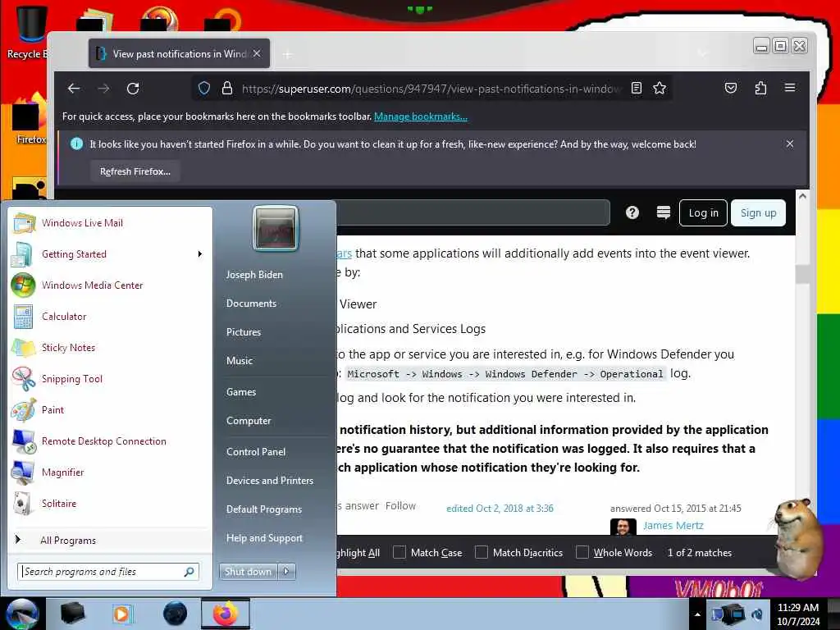
Task: Click the Refresh Firefox button
Action: (135, 171)
